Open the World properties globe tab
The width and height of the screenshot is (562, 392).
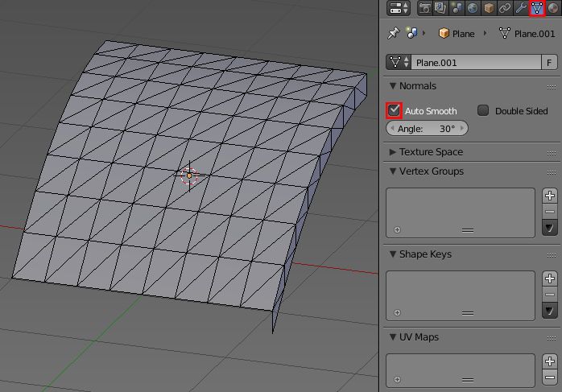click(x=473, y=8)
